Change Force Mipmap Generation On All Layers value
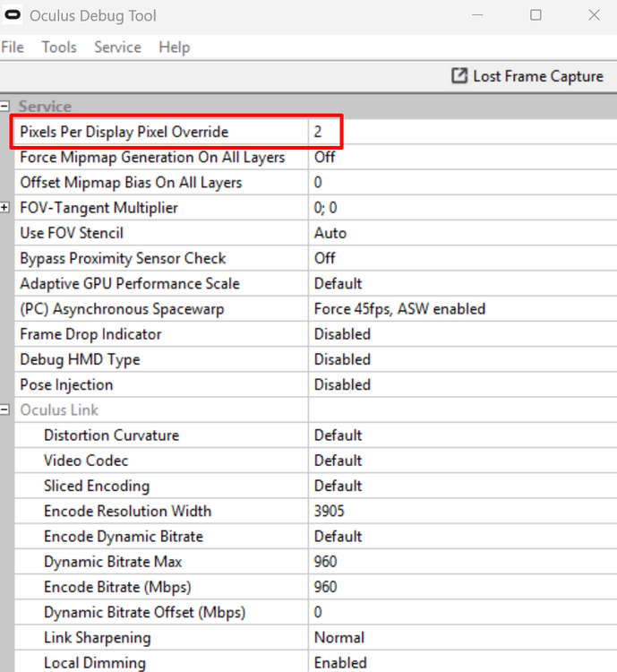This screenshot has width=617, height=672. 463,157
